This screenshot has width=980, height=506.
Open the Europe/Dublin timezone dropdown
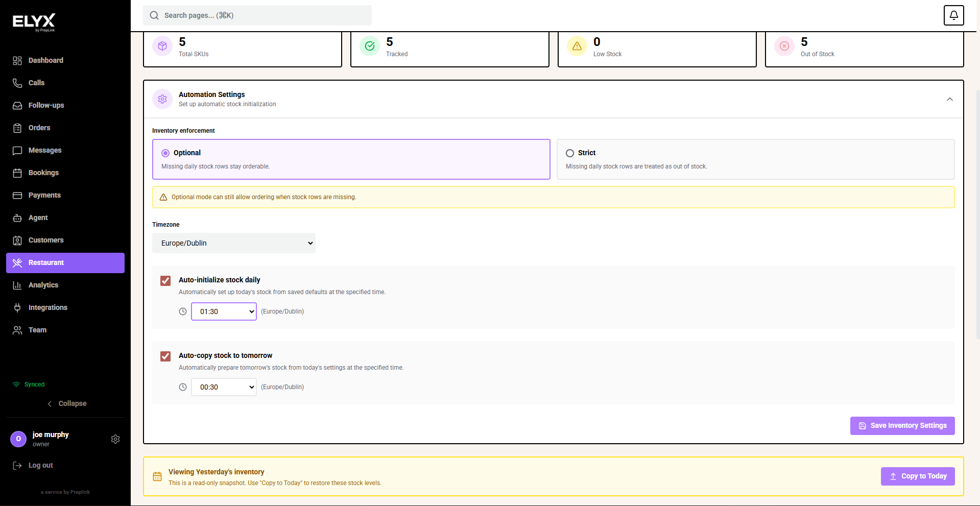point(234,243)
